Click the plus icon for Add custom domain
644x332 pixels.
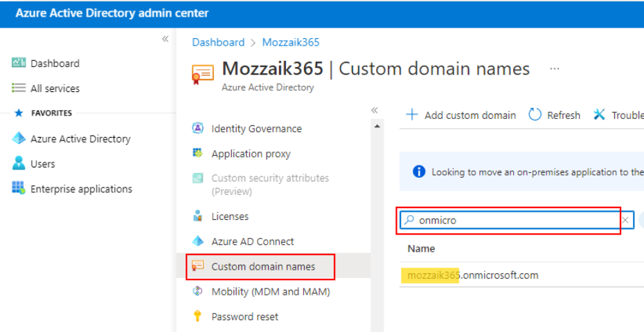(412, 115)
